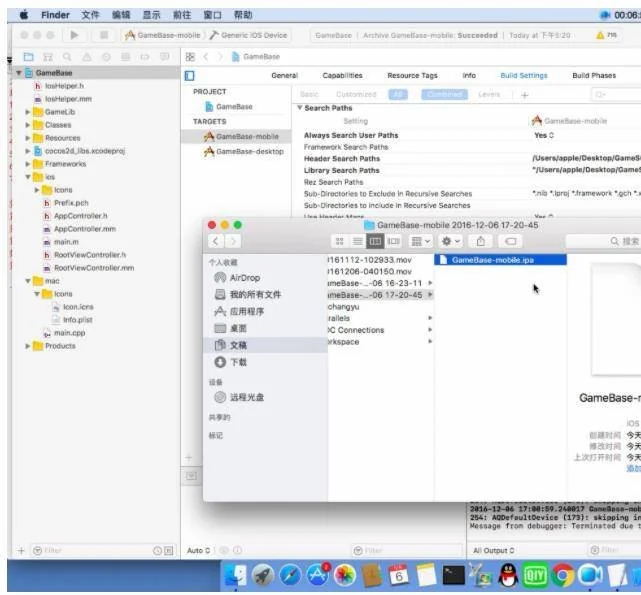Click the Finder back navigation arrow
The image size is (641, 595).
(216, 241)
